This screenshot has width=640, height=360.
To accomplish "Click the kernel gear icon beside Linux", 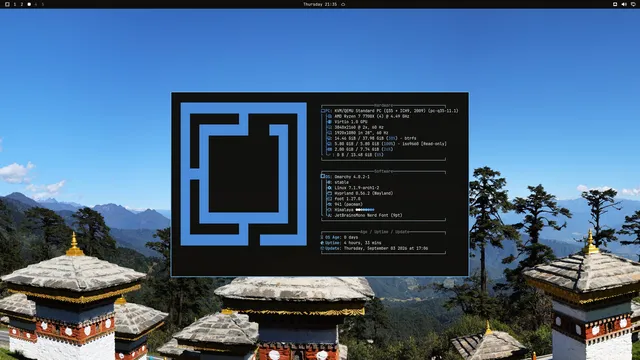I will tap(329, 188).
